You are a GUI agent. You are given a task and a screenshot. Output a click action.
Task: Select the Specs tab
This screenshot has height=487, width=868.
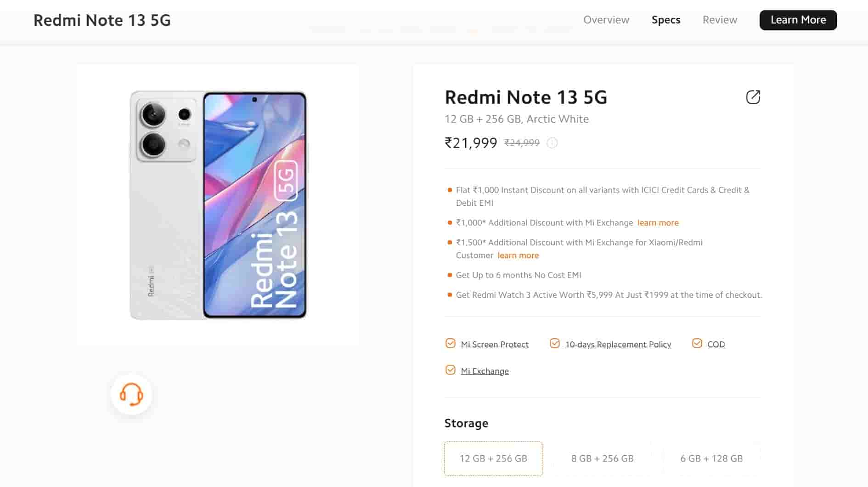[665, 20]
